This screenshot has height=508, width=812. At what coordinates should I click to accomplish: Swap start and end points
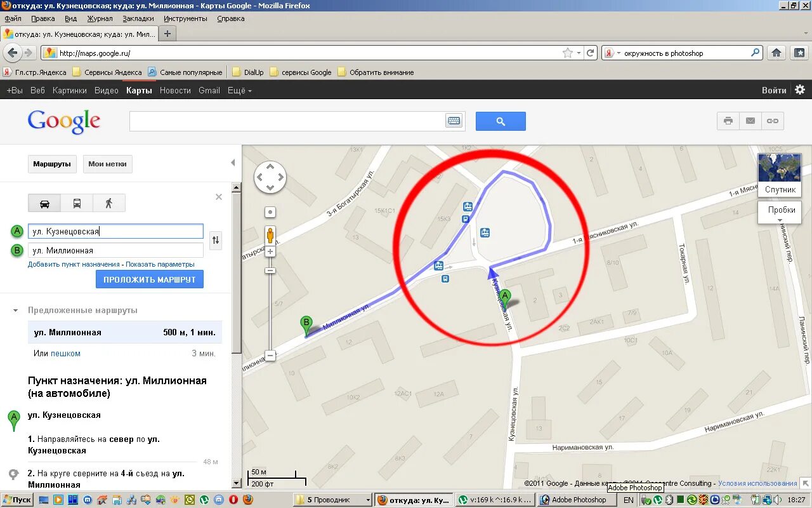point(216,240)
